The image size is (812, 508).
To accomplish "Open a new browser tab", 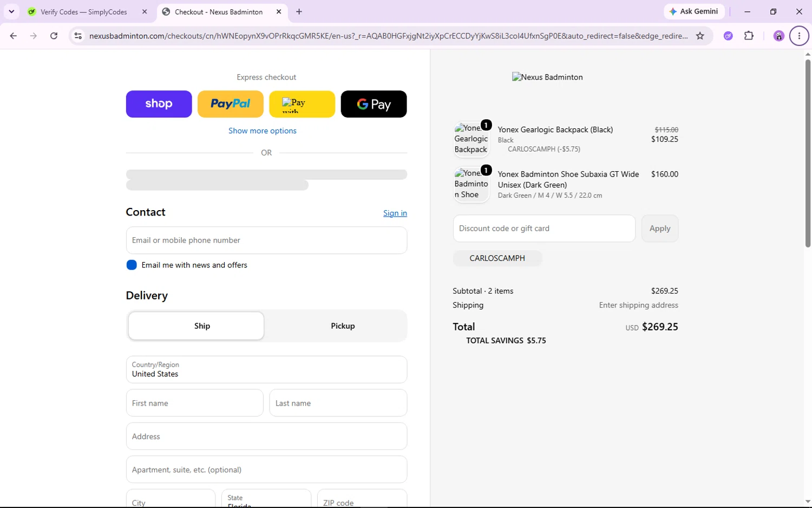I will (299, 11).
